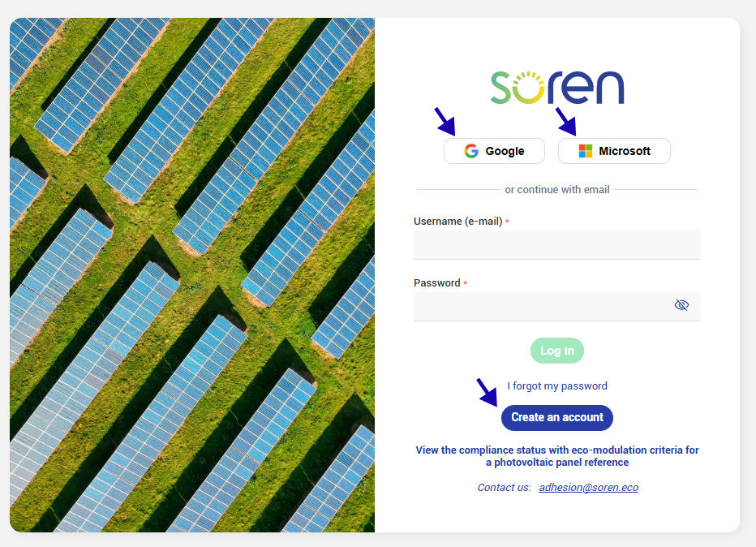
Task: Sign in with the Google button
Action: (494, 151)
